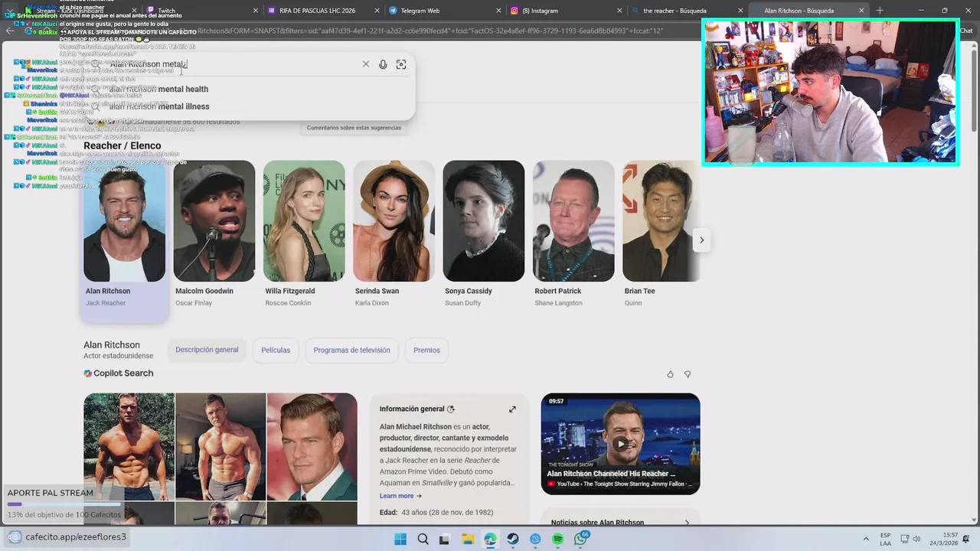Play the Tonight Show Alan Ritchson video
This screenshot has width=980, height=551.
(x=620, y=444)
